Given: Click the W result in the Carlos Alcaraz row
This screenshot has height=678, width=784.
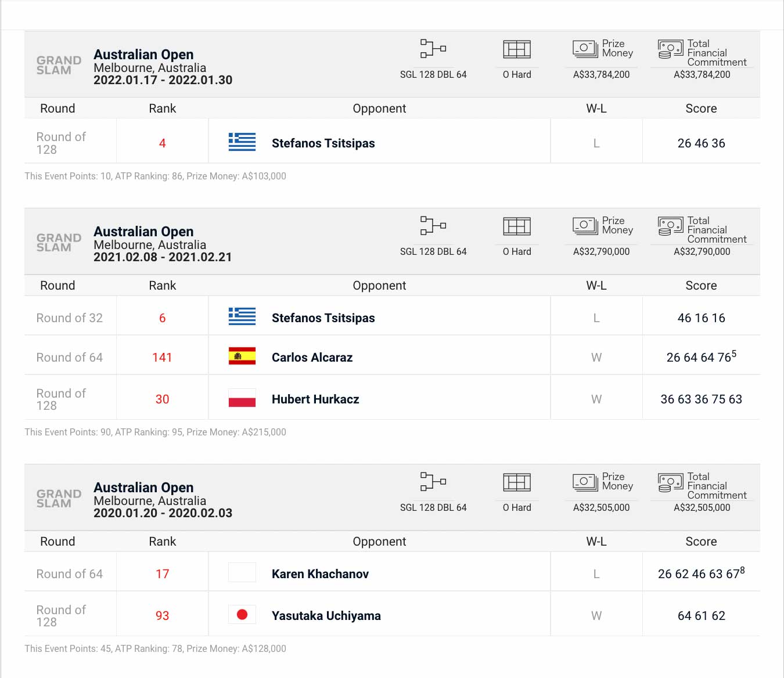Looking at the screenshot, I should pyautogui.click(x=596, y=358).
